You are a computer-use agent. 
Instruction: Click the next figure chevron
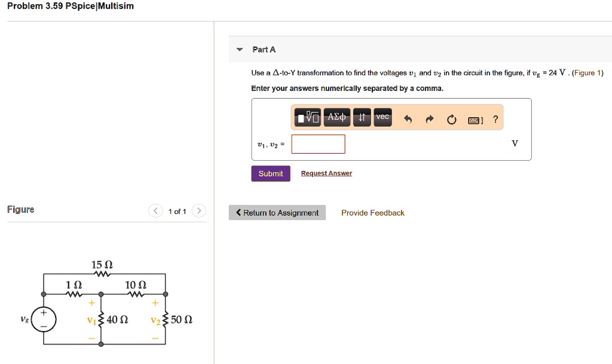(198, 210)
